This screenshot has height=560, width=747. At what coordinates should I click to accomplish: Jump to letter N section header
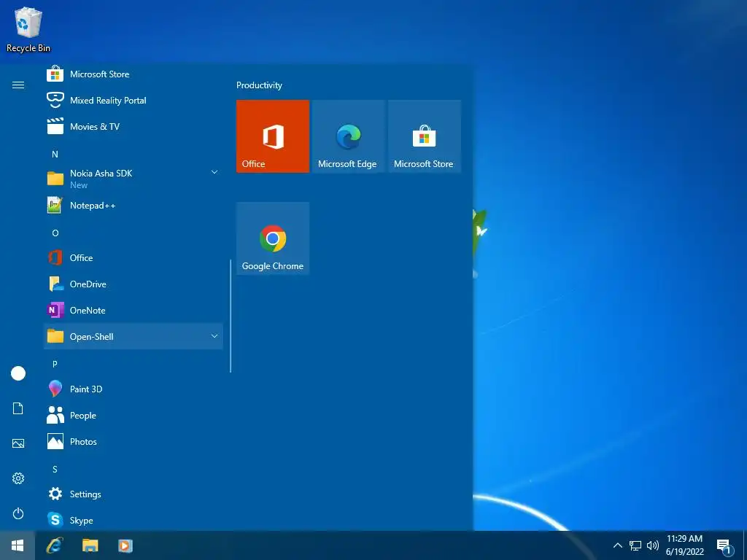[55, 155]
